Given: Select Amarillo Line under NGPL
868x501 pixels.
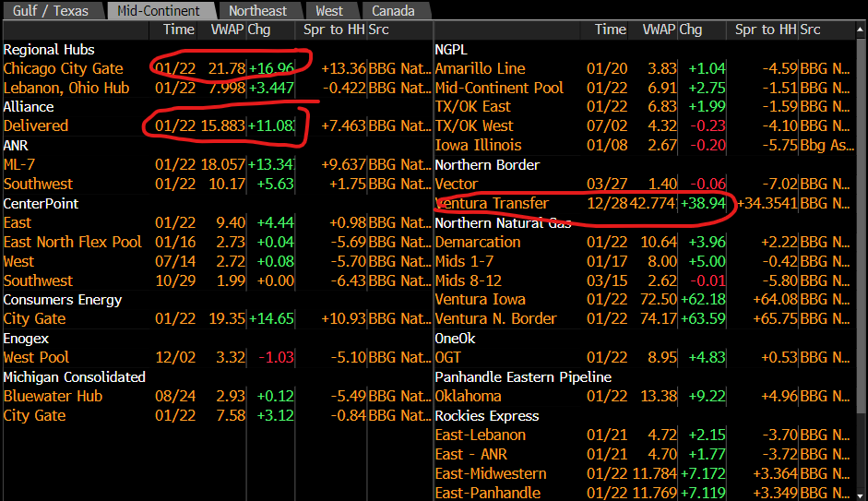Looking at the screenshot, I should pos(645,68).
